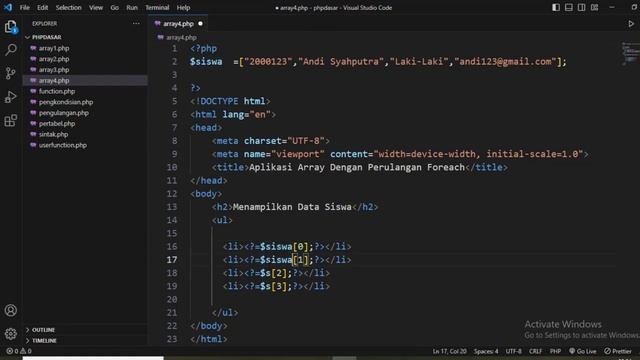
Task: Open pengkondisian.php in explorer
Action: point(66,102)
